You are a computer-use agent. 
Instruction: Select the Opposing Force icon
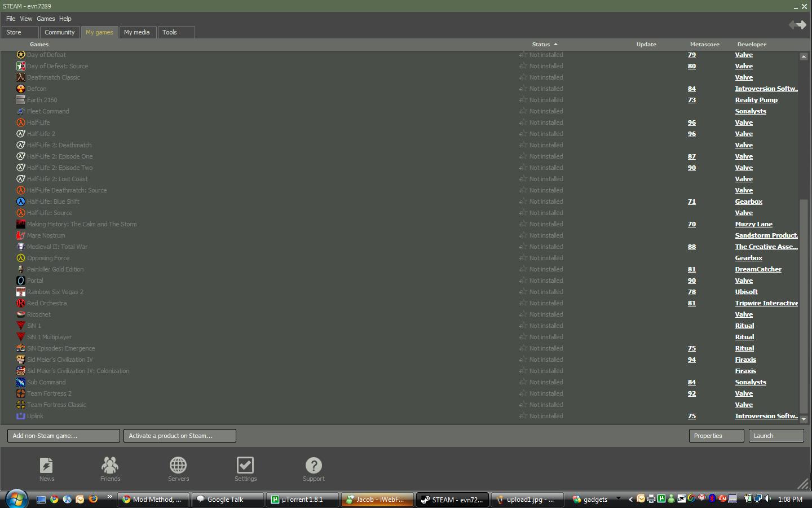tap(21, 258)
